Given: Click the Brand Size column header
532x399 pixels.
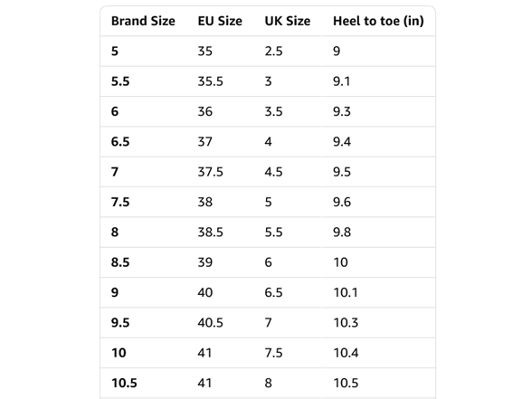Looking at the screenshot, I should (x=143, y=21).
